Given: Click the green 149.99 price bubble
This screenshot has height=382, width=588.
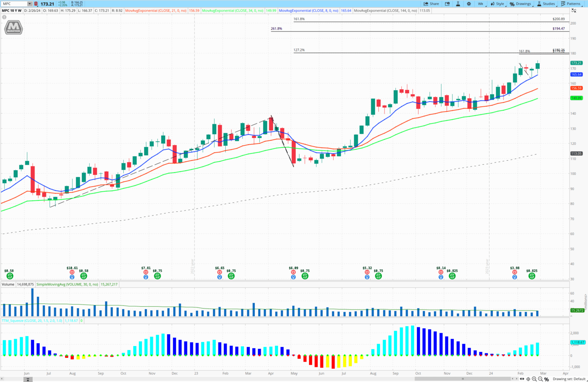Looking at the screenshot, I should pos(576,98).
